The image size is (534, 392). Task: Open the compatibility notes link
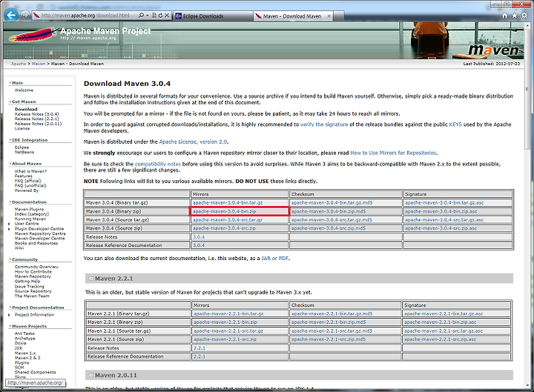pos(158,164)
